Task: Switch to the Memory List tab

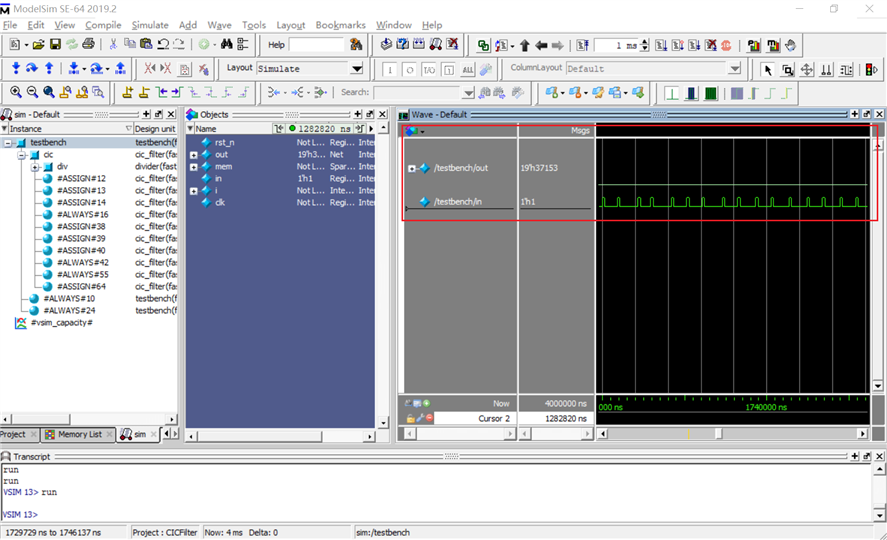Action: point(79,434)
